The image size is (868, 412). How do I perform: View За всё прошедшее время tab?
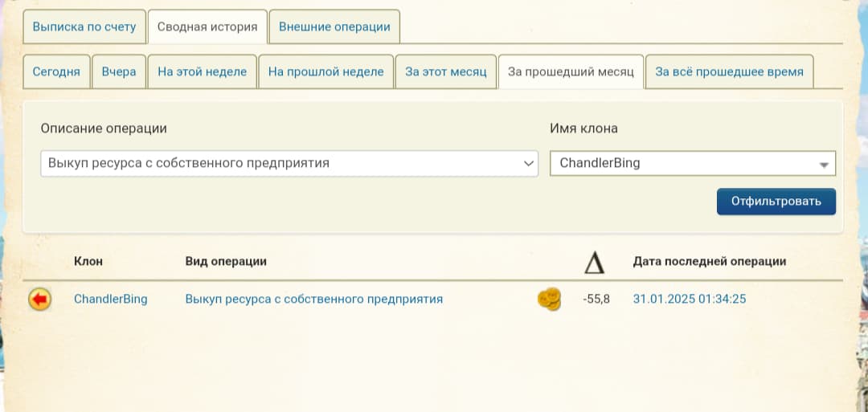[x=729, y=71]
